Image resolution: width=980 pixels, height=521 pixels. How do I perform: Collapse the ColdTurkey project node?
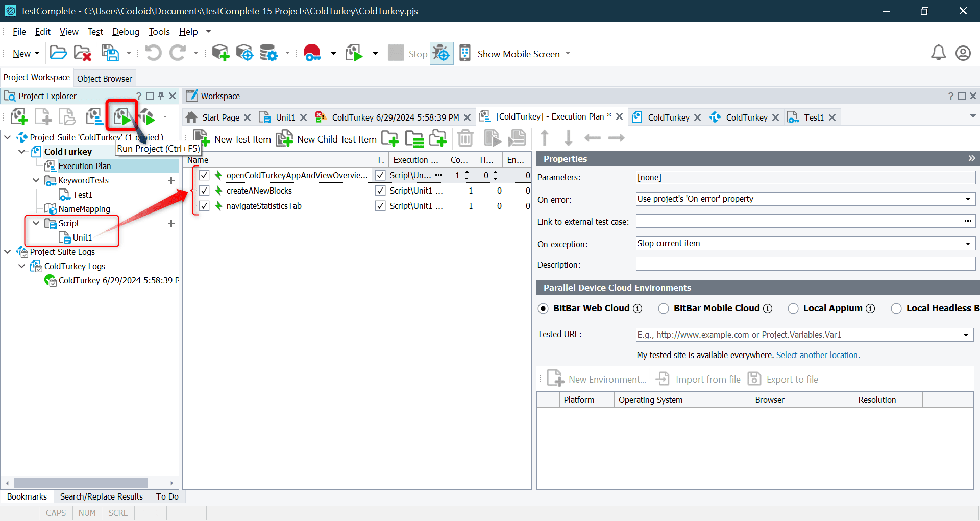pyautogui.click(x=21, y=151)
